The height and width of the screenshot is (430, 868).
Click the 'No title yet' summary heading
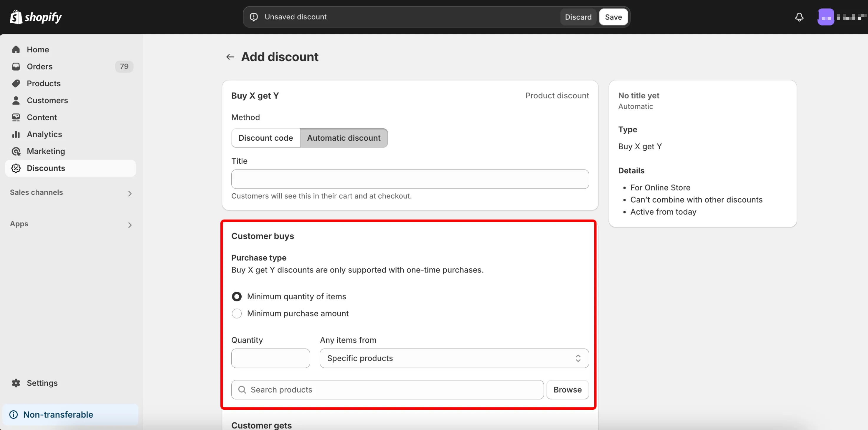[x=638, y=96]
